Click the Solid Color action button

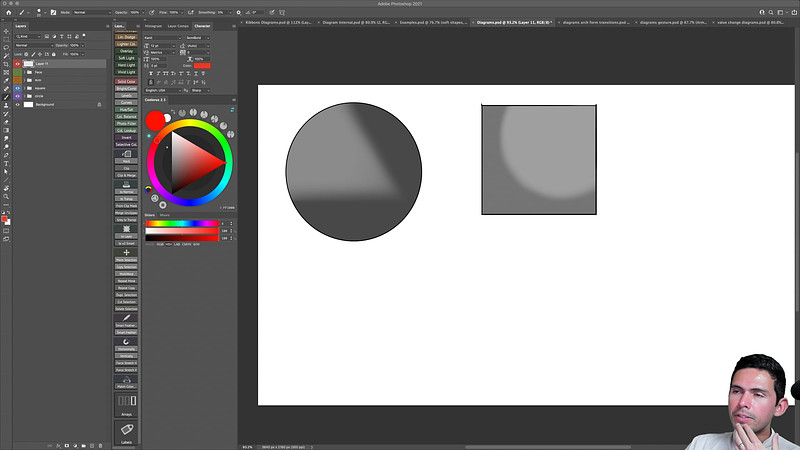point(127,80)
